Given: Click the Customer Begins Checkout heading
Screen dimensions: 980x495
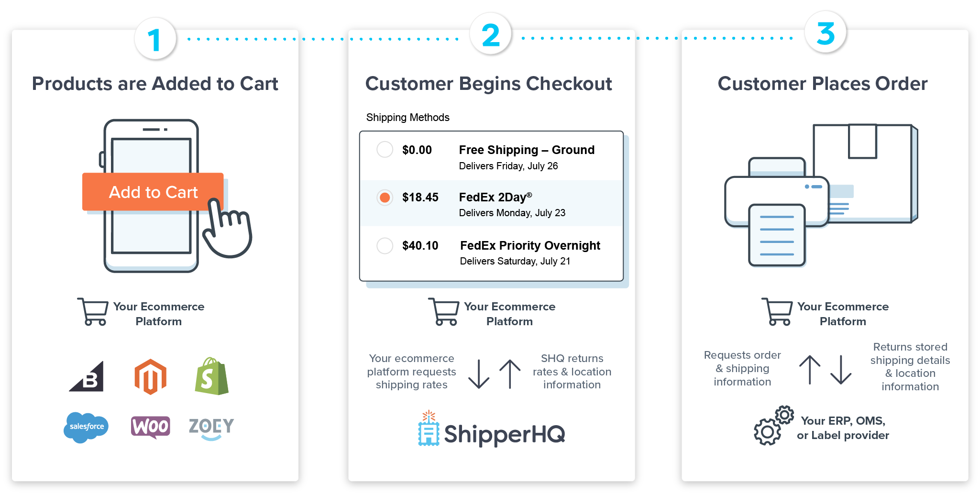Looking at the screenshot, I should point(488,84).
